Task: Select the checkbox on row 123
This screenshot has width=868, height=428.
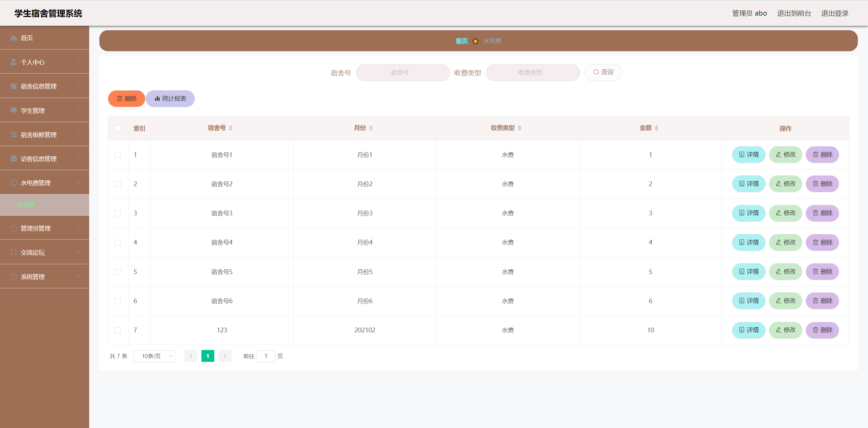Action: (x=118, y=330)
